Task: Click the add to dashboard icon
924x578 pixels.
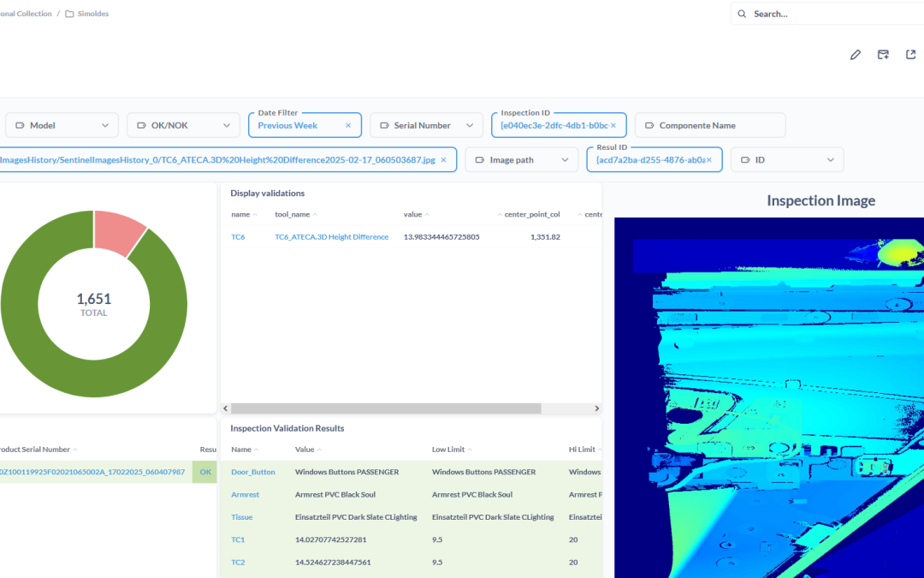Action: pyautogui.click(x=883, y=55)
